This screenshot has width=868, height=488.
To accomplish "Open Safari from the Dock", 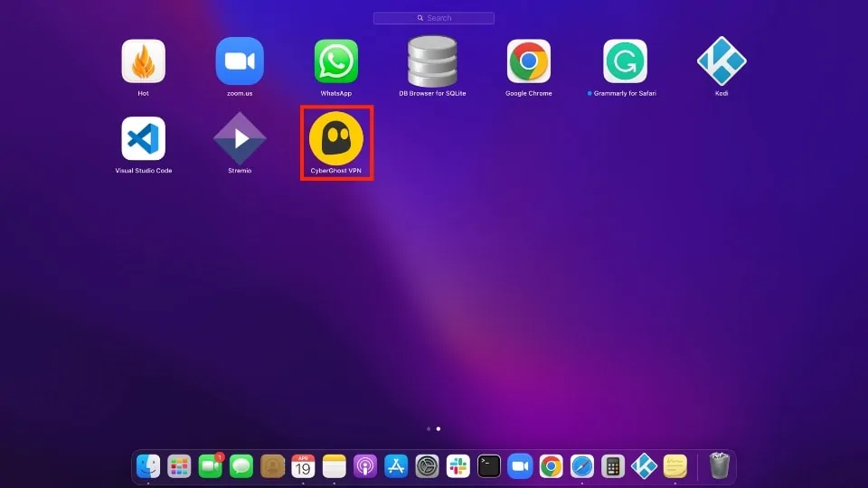I will tap(582, 466).
